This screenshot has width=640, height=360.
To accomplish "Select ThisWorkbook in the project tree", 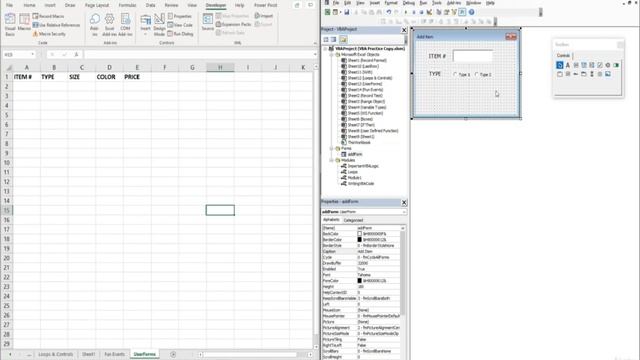I will coord(359,142).
